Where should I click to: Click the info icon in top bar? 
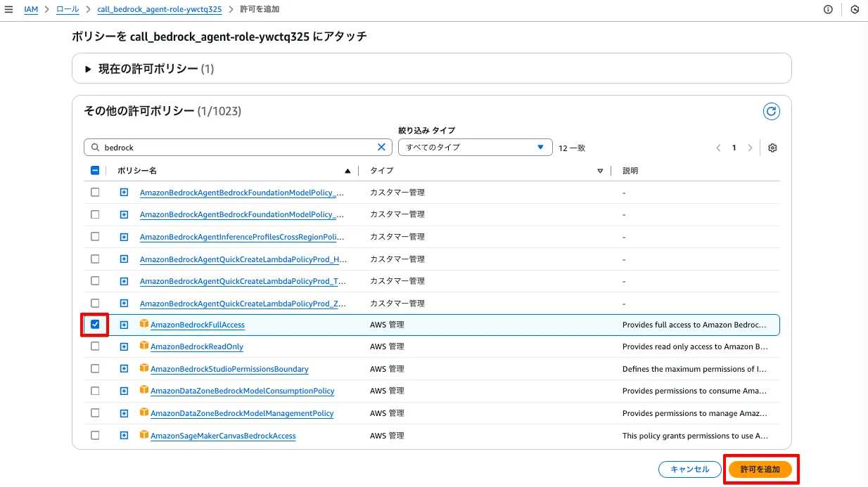[828, 10]
